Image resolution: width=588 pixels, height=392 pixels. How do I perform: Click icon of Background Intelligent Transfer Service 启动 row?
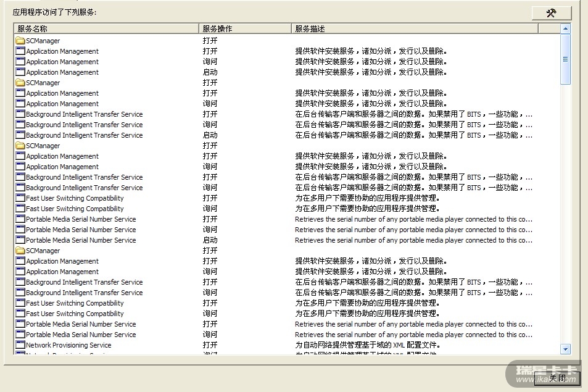(20, 135)
